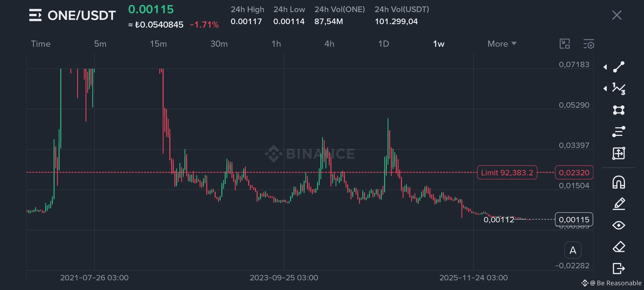Click the 0,05290 price axis label
The image size is (644, 290).
tap(574, 105)
